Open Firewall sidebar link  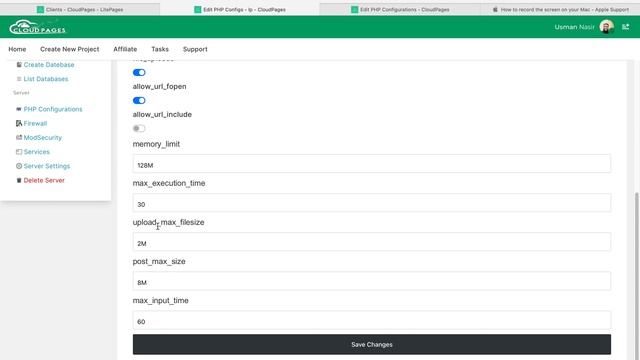tap(35, 123)
